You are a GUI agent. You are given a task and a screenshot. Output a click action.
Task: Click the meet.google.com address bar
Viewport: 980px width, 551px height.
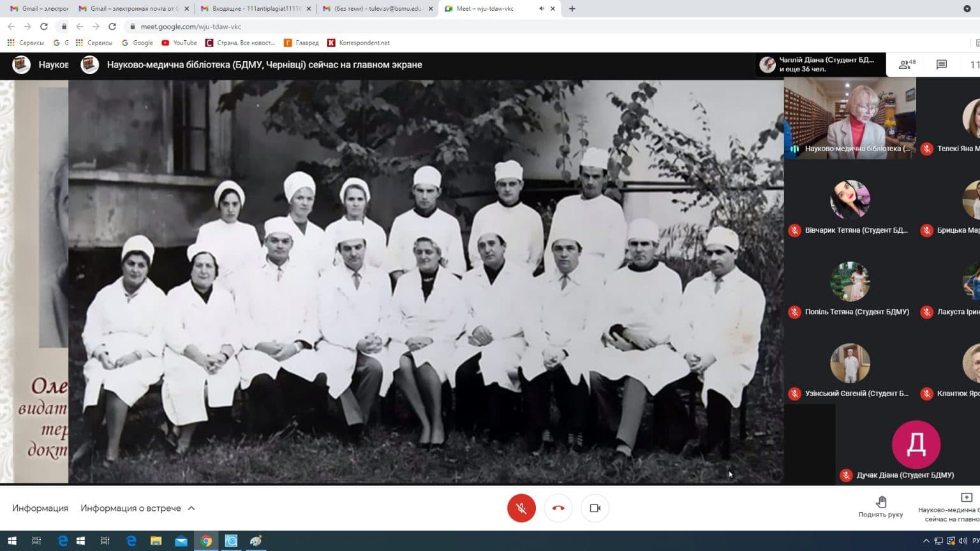[x=191, y=27]
